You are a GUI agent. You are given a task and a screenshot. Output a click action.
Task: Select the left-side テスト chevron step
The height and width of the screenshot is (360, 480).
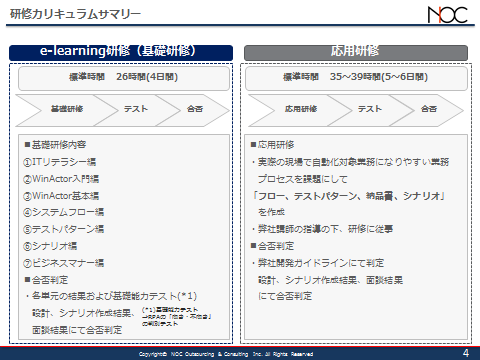pos(136,110)
